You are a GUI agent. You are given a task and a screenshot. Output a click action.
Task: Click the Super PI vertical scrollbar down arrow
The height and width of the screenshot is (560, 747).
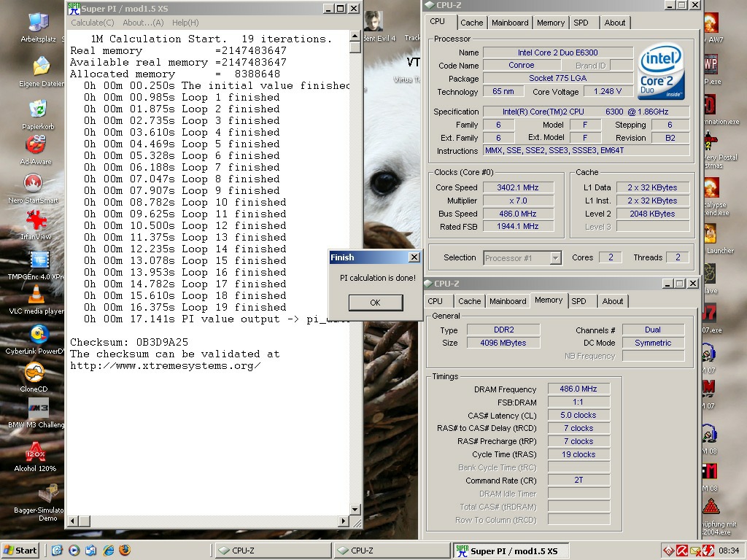[x=355, y=510]
